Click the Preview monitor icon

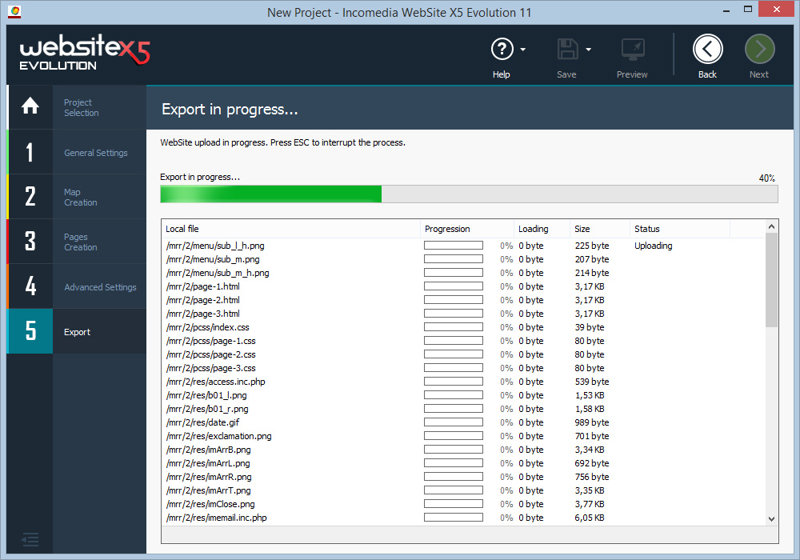pos(632,50)
